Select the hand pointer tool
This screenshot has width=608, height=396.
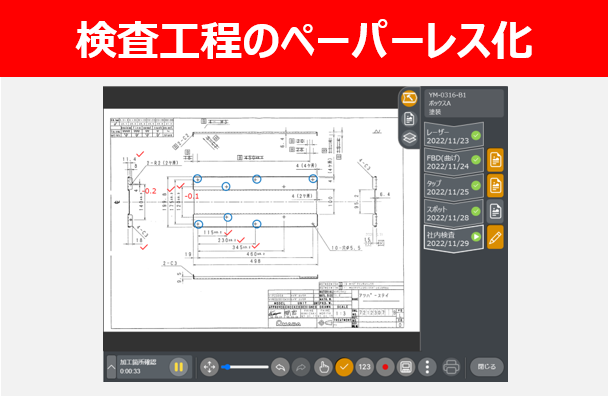[x=323, y=367]
